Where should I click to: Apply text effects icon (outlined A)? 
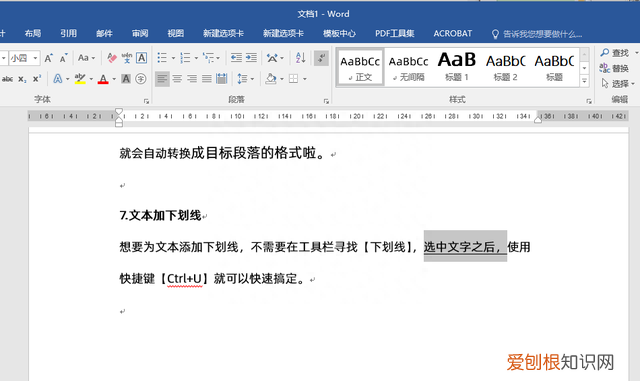point(58,79)
